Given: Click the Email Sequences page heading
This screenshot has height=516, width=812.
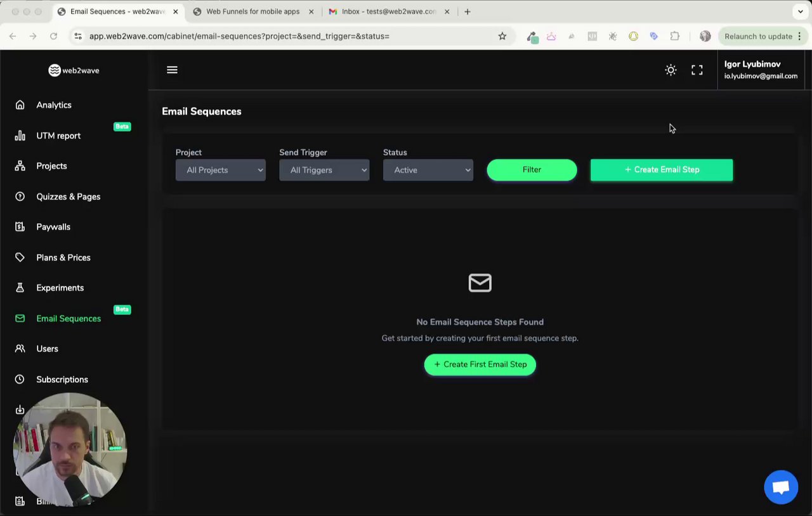Looking at the screenshot, I should (202, 112).
